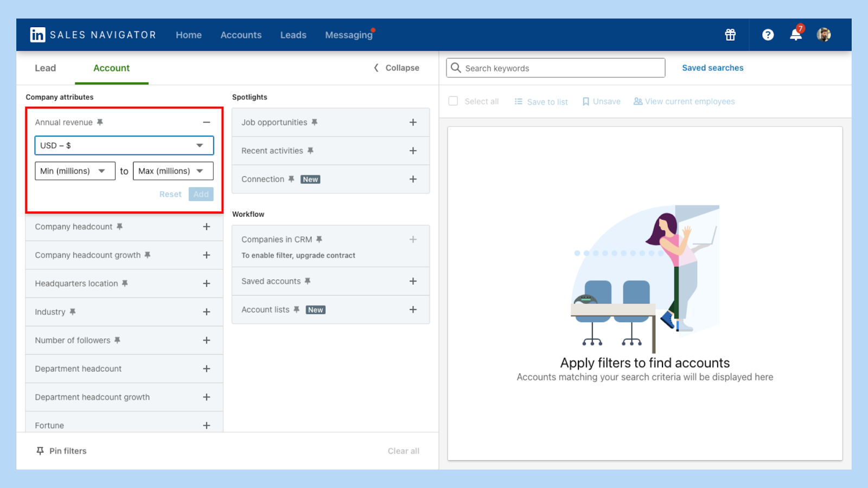Open the notifications bell icon

tap(796, 35)
